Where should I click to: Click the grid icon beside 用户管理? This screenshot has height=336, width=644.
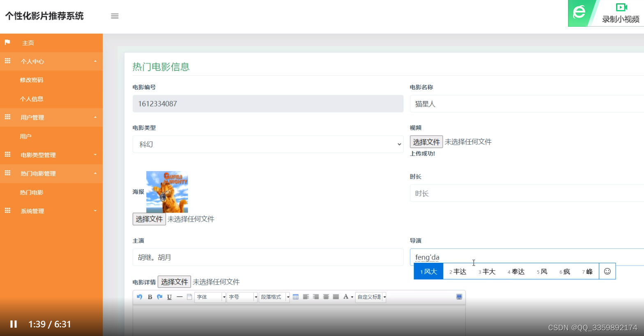click(7, 117)
